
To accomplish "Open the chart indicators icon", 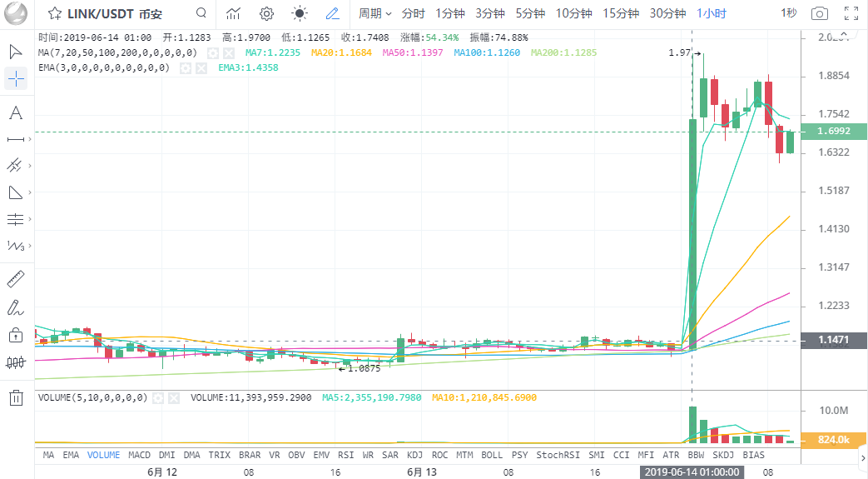I will click(x=233, y=13).
